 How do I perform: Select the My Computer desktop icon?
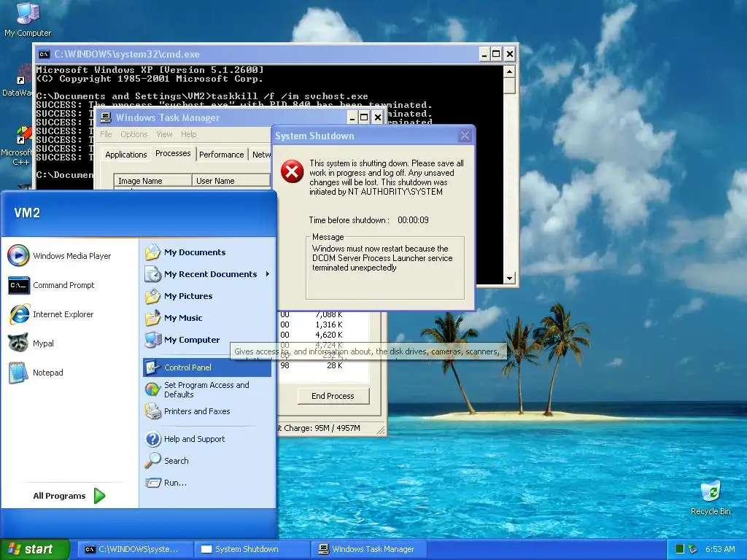pyautogui.click(x=28, y=19)
